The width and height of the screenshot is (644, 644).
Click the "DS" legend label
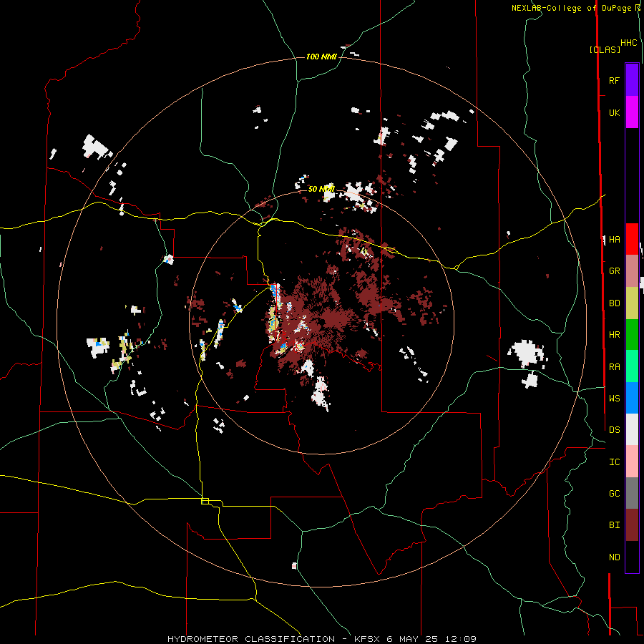coord(615,430)
